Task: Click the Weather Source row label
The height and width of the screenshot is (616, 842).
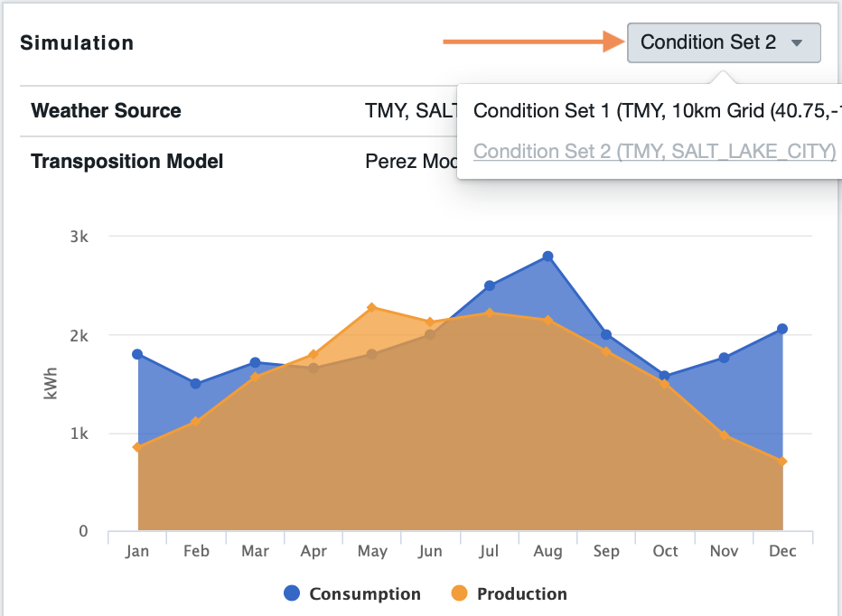Action: (106, 111)
